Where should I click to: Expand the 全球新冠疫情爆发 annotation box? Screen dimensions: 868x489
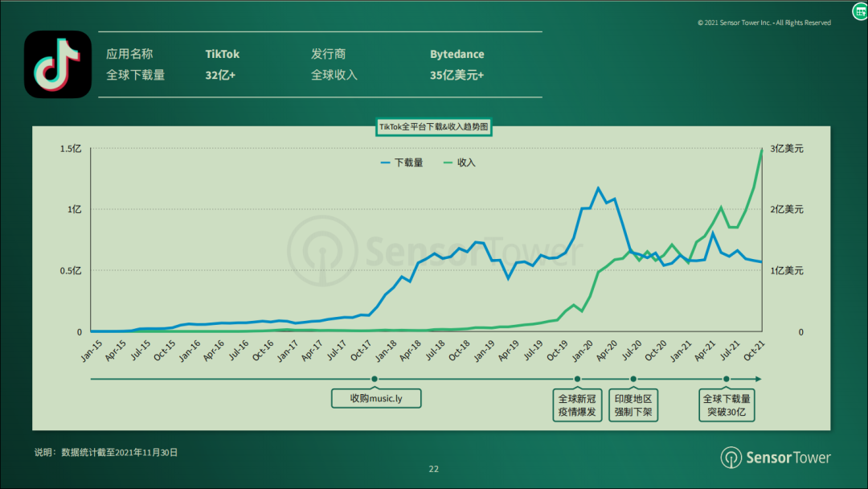pos(576,404)
